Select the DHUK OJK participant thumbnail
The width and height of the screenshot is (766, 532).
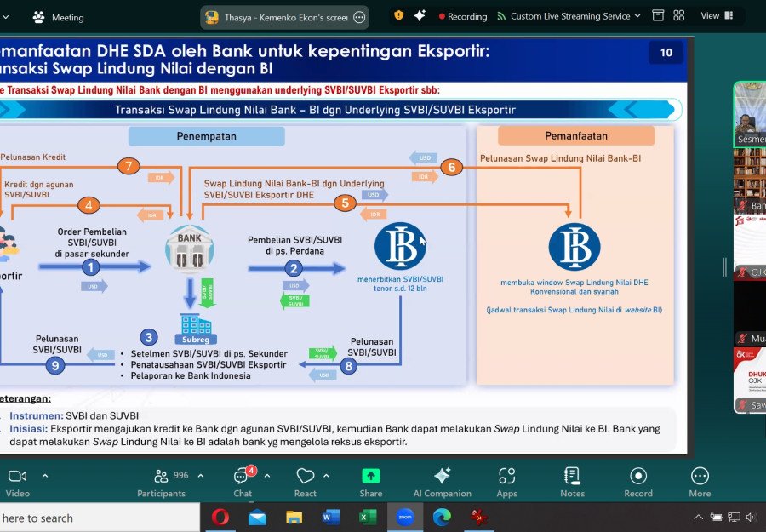pos(750,380)
